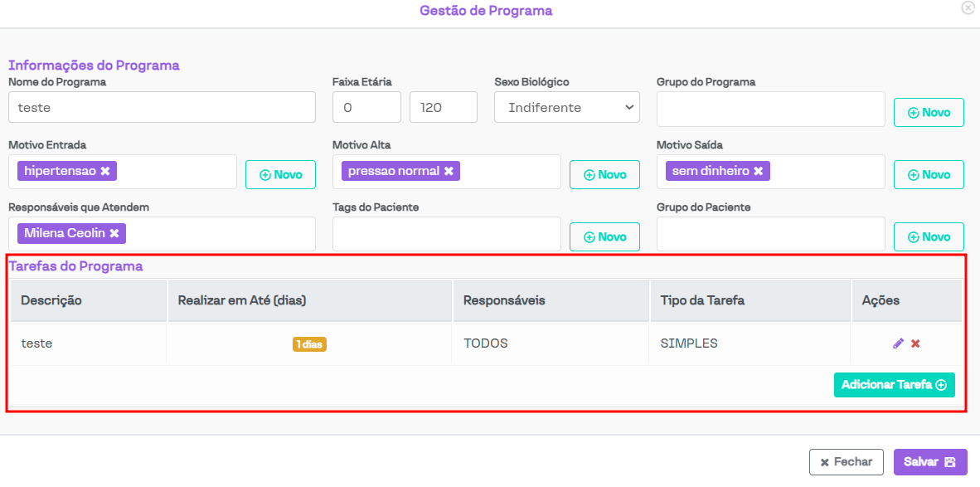Add new Motivo Entrada with Novo button

(280, 174)
